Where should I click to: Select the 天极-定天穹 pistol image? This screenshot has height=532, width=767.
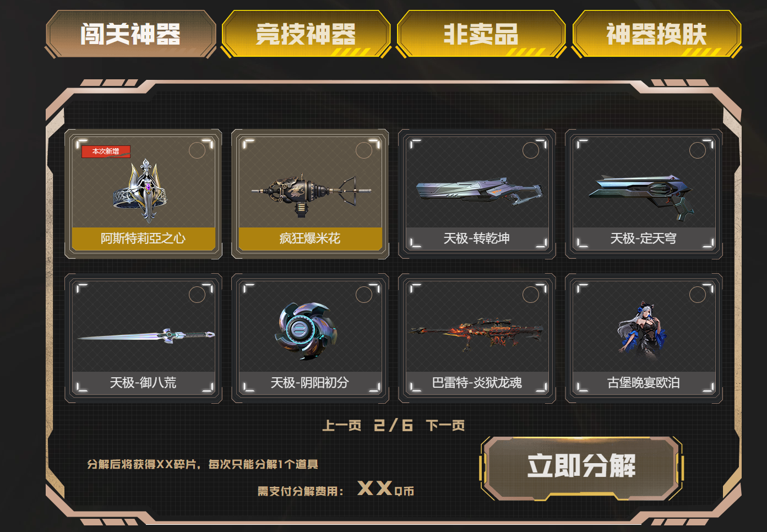click(642, 196)
